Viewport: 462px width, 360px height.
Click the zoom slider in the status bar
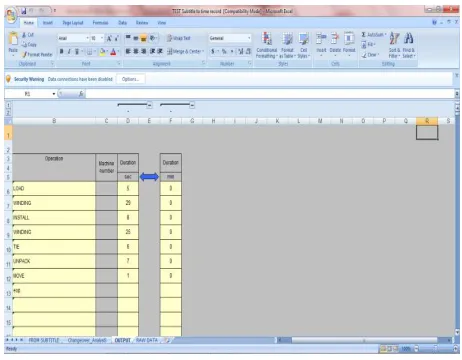click(x=435, y=349)
